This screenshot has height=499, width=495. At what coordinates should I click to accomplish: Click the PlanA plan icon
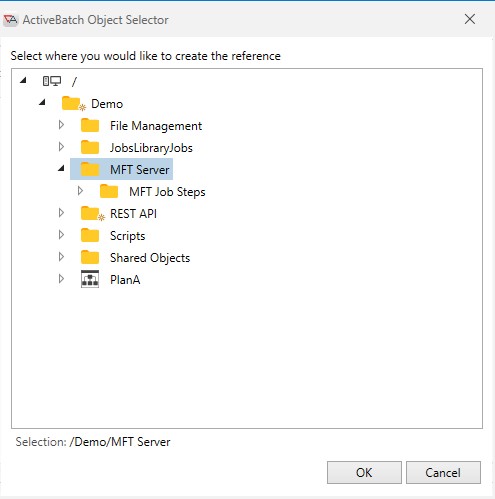[x=90, y=279]
